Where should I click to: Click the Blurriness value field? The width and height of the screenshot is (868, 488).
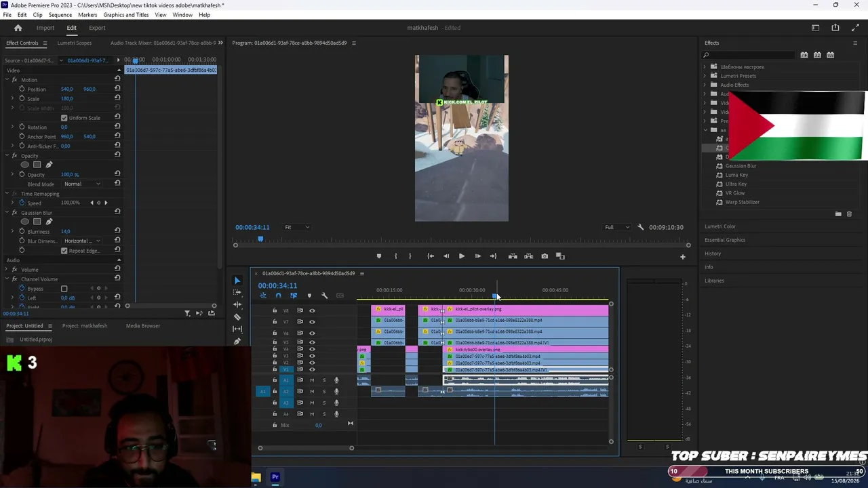(66, 232)
